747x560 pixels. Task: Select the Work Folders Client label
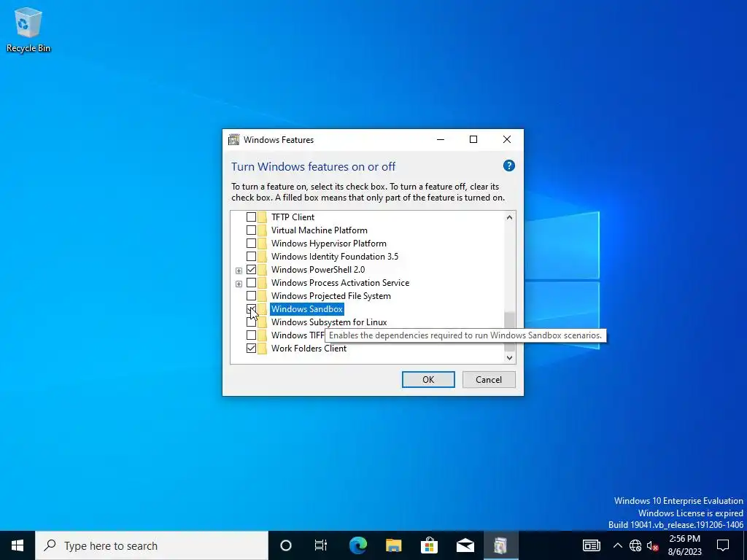point(309,348)
